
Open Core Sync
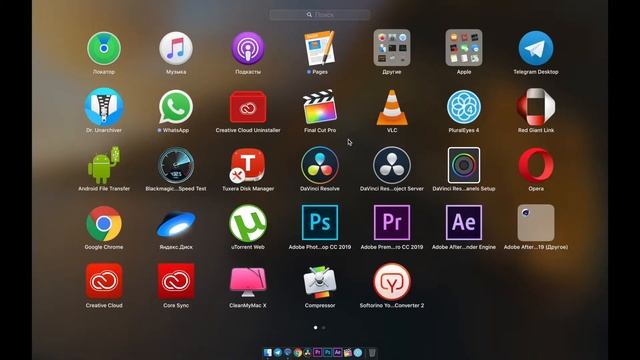176,281
